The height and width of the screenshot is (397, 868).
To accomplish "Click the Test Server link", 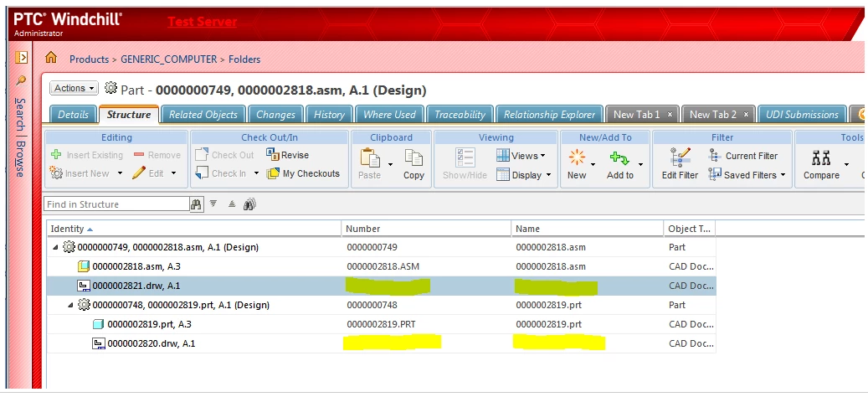I will click(x=202, y=22).
